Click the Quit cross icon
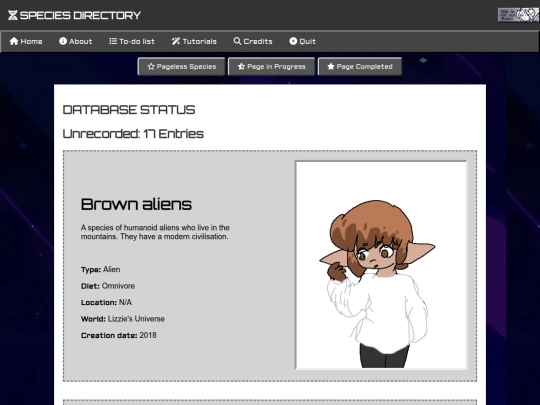 (293, 41)
